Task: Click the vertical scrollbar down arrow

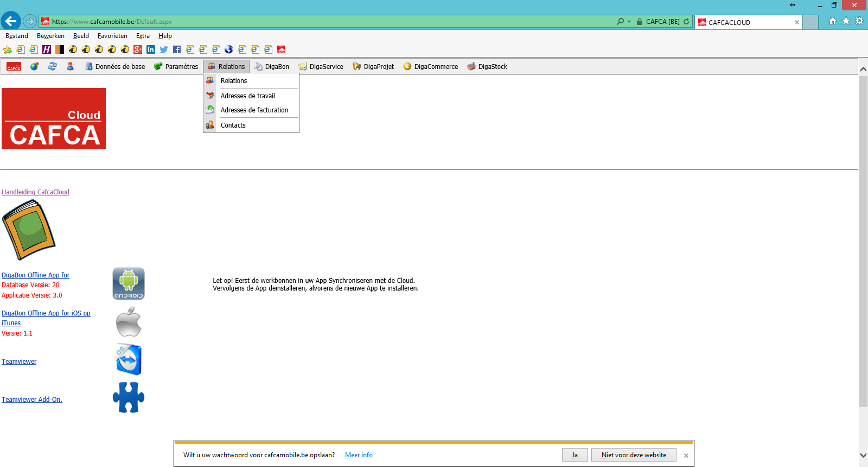Action: (863, 455)
